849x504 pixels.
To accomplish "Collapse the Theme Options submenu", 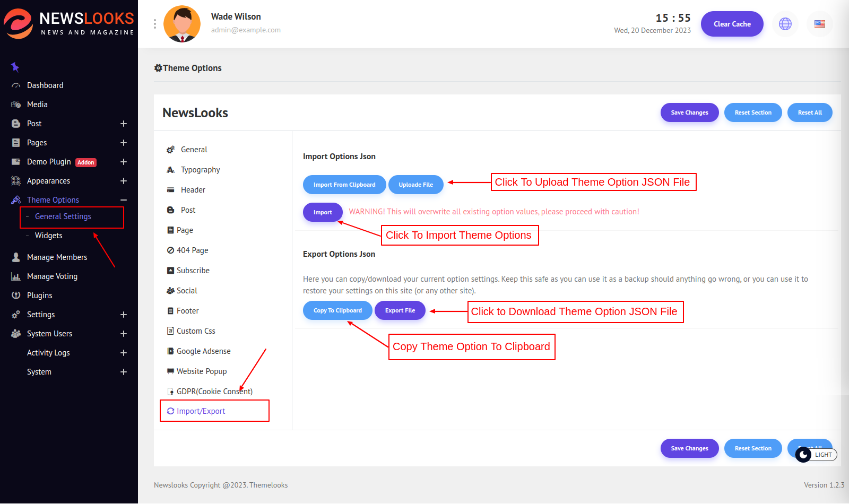I will (x=123, y=200).
